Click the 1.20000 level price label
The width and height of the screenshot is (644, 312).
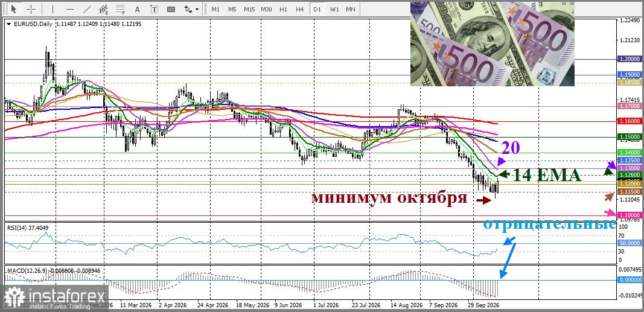[x=630, y=59]
